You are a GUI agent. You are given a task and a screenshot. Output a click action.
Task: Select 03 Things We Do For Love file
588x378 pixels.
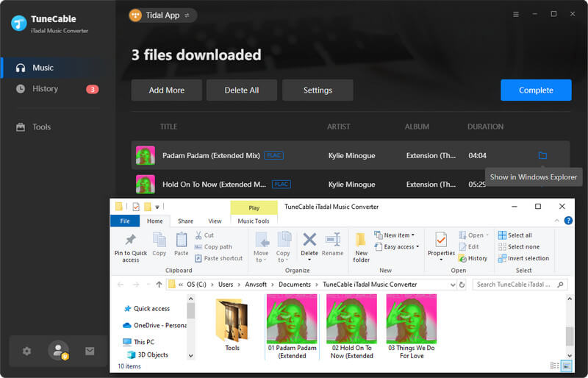[x=412, y=327]
